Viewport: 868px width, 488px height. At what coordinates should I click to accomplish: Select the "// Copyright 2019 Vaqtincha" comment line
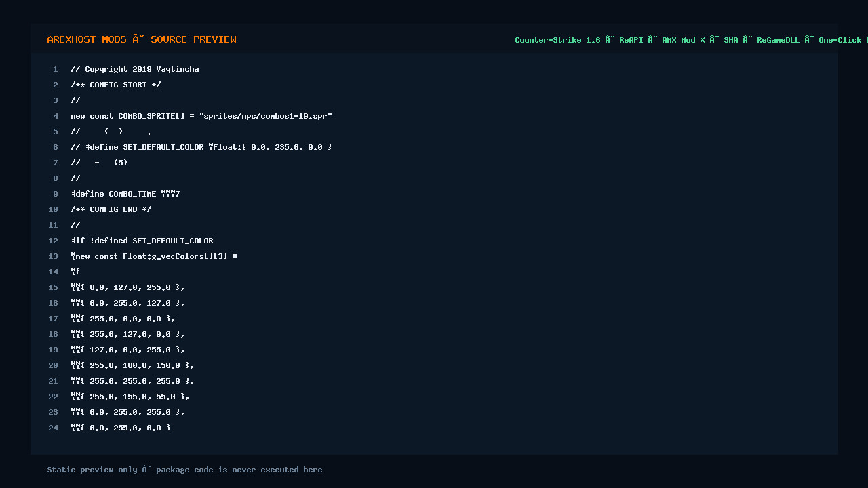coord(135,69)
